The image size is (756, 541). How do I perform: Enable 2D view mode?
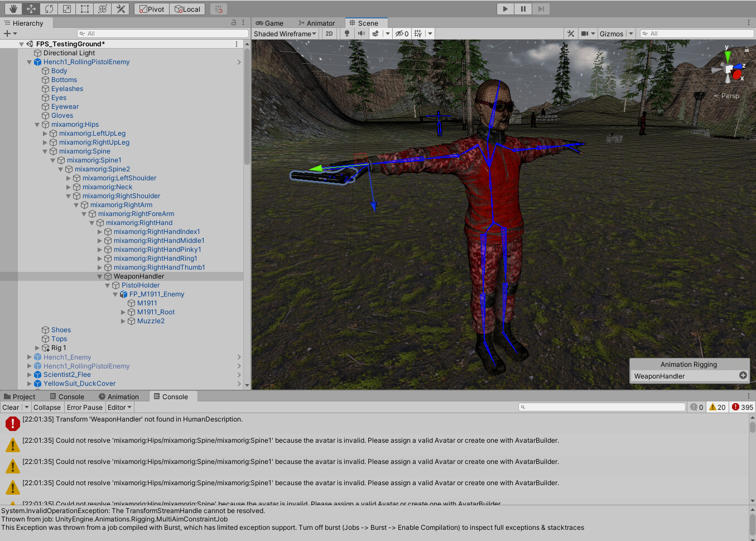329,33
